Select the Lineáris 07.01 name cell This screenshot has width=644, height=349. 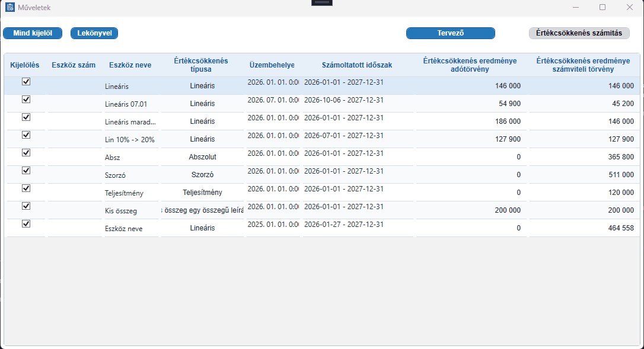tap(126, 104)
